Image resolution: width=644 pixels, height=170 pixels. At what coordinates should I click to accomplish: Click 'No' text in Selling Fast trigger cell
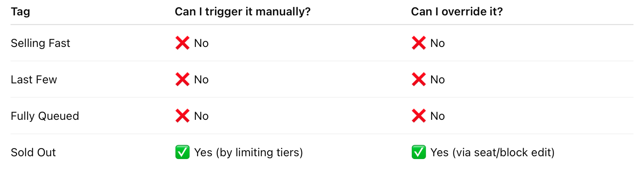pyautogui.click(x=201, y=43)
